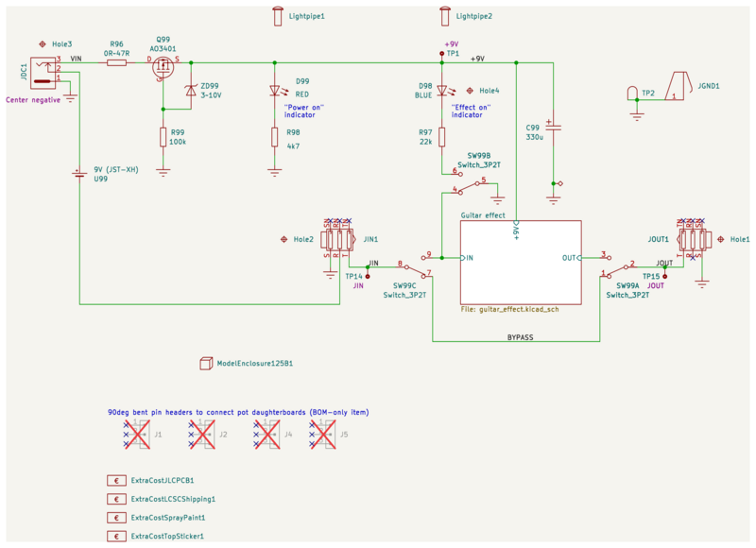Select the TP15 test point dot
Viewport: 756px width, 548px height.
click(665, 277)
